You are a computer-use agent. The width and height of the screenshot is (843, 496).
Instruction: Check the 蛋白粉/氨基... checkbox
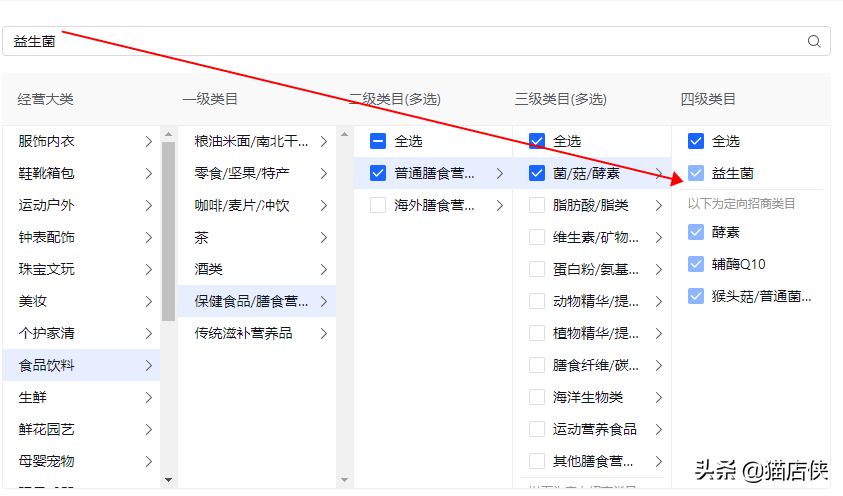point(537,269)
